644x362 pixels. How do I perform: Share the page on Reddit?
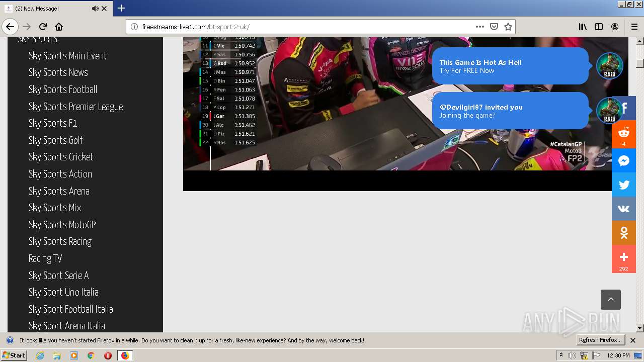point(624,134)
